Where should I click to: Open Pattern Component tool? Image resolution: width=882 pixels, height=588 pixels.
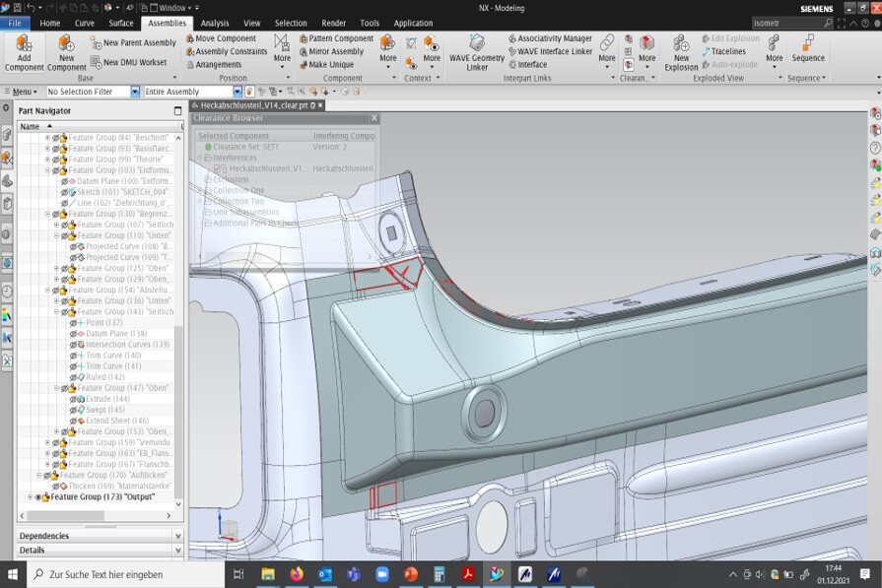click(x=336, y=38)
